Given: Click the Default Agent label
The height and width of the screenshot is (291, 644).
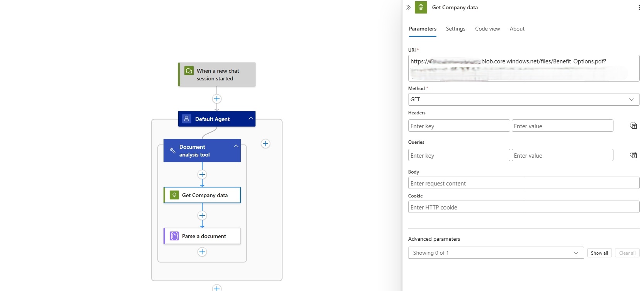Looking at the screenshot, I should click(x=212, y=119).
